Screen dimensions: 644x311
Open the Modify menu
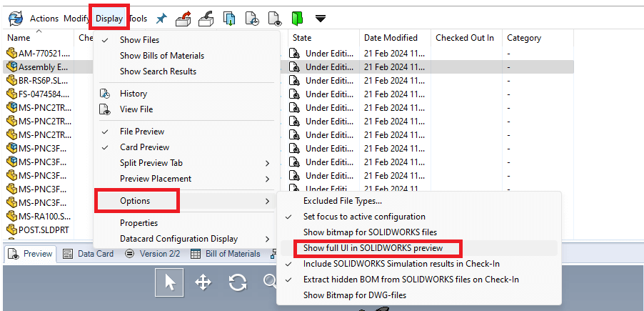click(77, 19)
